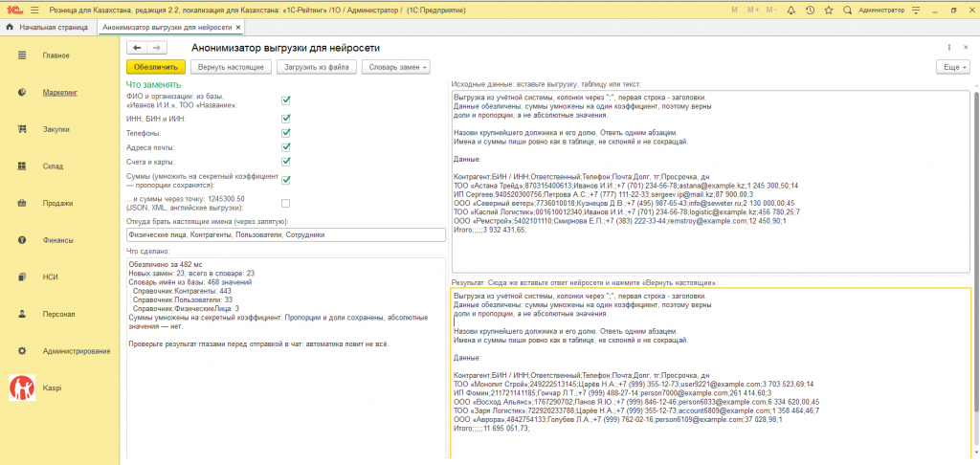Image resolution: width=980 pixels, height=465 pixels.
Task: Toggle Телефоны checkbox
Action: 286,132
